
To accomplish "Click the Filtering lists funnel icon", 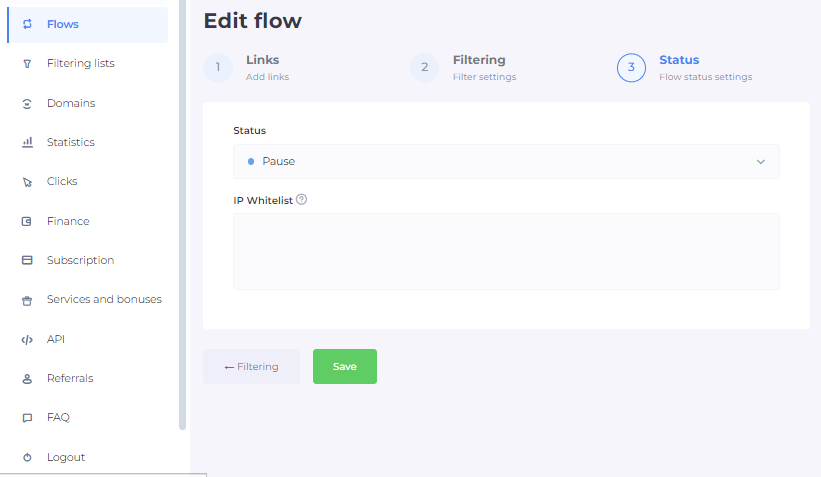I will coord(27,64).
